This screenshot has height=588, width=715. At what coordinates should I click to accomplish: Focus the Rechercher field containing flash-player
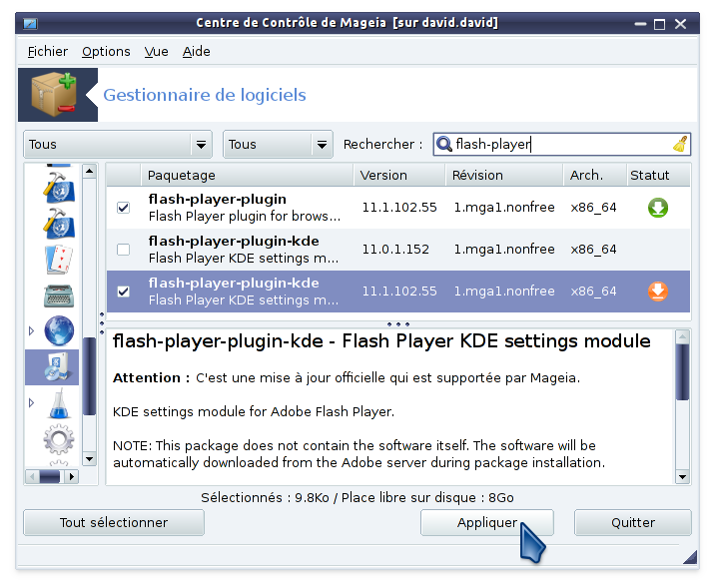[562, 145]
